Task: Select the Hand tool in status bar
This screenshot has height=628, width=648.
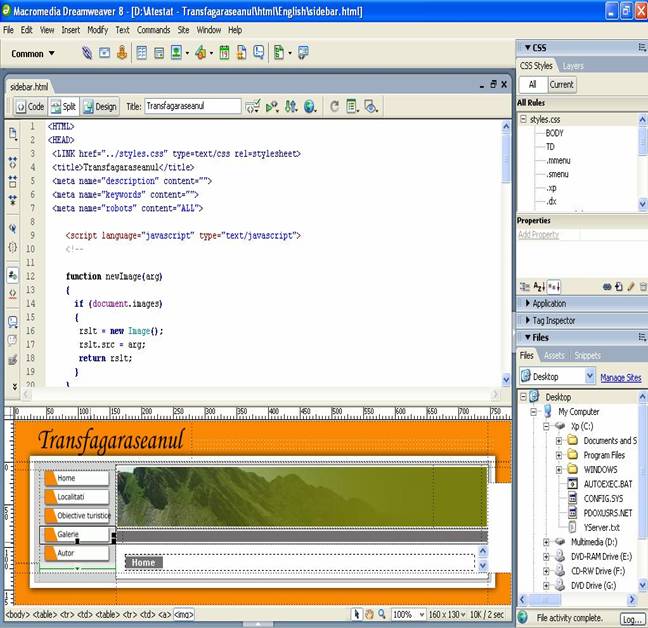Action: point(369,614)
